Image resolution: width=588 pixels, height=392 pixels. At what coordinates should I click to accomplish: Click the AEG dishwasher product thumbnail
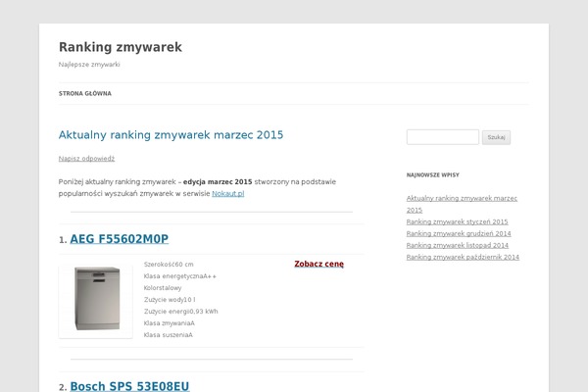pyautogui.click(x=96, y=301)
